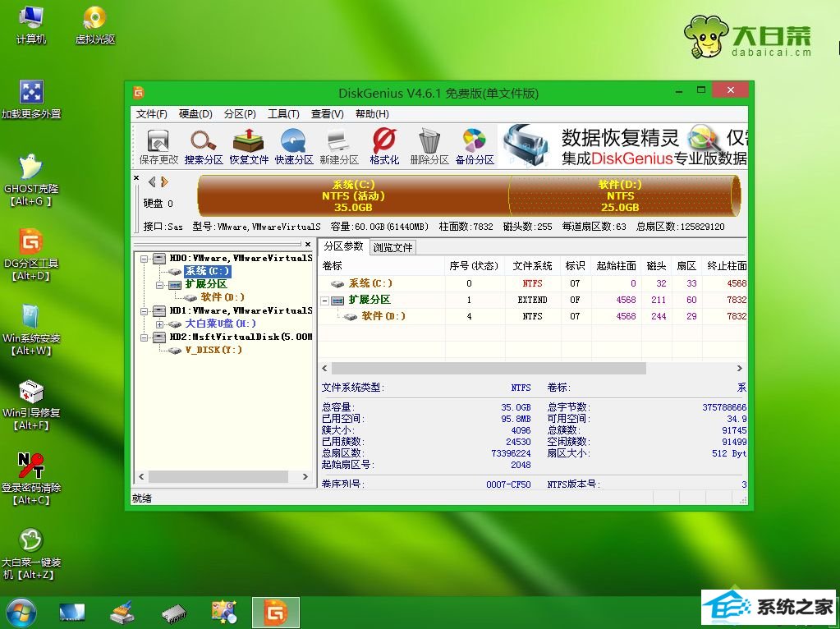Screen dimensions: 840x629
Task: Open 计算机 desktop icon
Action: coord(31,25)
